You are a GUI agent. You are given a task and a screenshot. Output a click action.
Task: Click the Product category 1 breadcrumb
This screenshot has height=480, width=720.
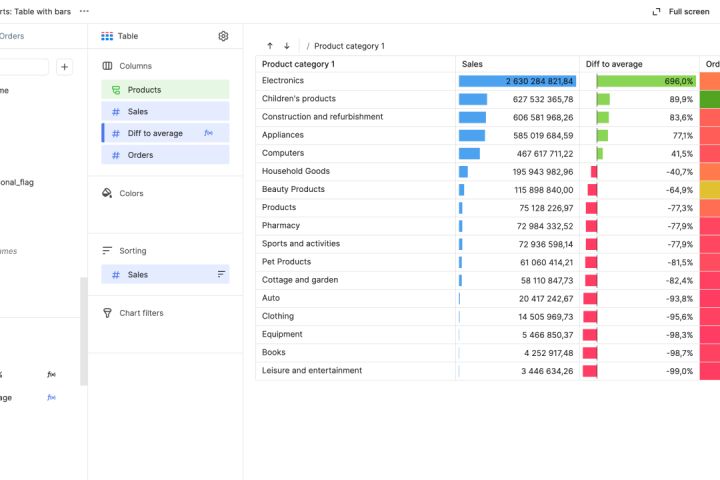point(349,46)
